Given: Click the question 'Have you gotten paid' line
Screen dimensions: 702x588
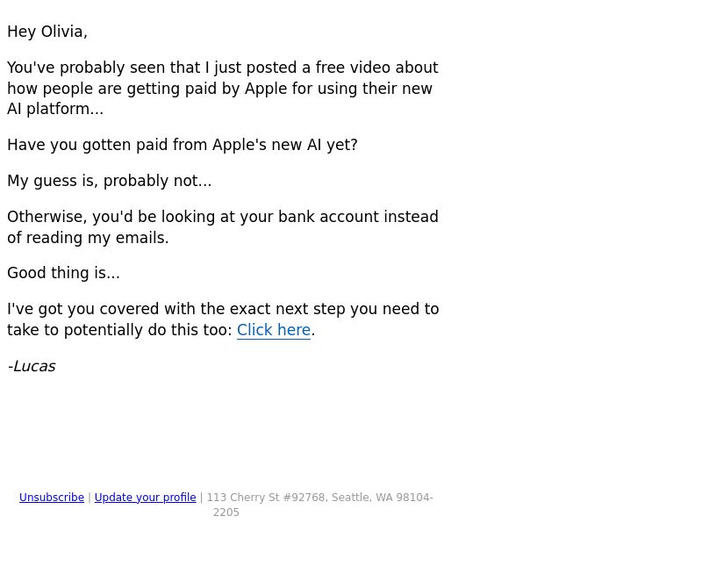Looking at the screenshot, I should click(183, 145).
